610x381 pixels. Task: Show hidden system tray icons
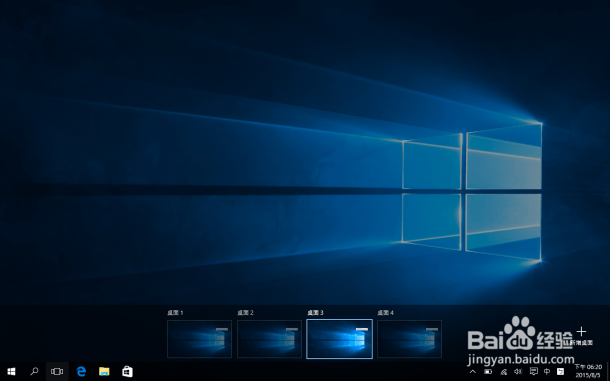click(473, 372)
